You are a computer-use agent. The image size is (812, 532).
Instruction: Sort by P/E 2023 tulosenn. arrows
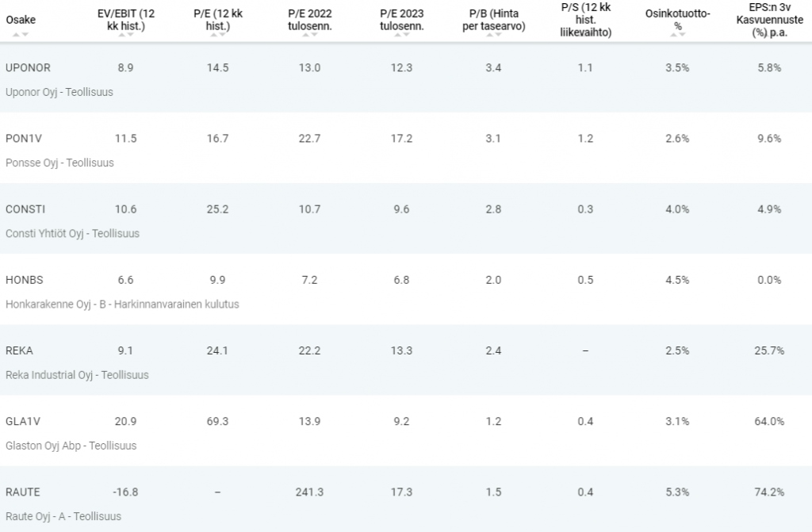point(401,35)
